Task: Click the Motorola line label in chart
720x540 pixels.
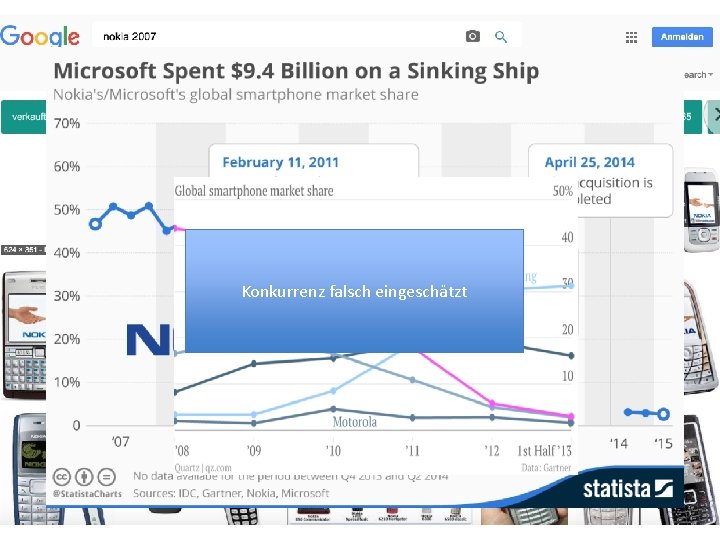Action: pyautogui.click(x=355, y=421)
